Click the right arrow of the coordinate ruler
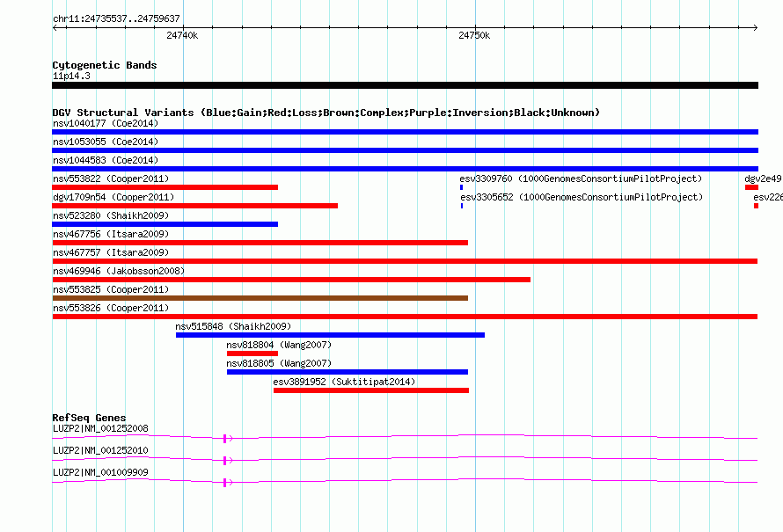This screenshot has height=532, width=783. click(756, 27)
